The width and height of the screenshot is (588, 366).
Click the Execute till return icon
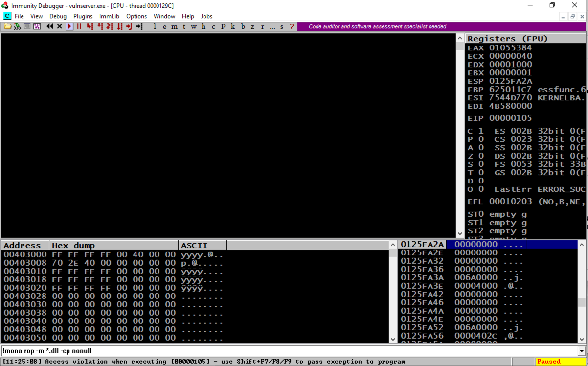129,26
